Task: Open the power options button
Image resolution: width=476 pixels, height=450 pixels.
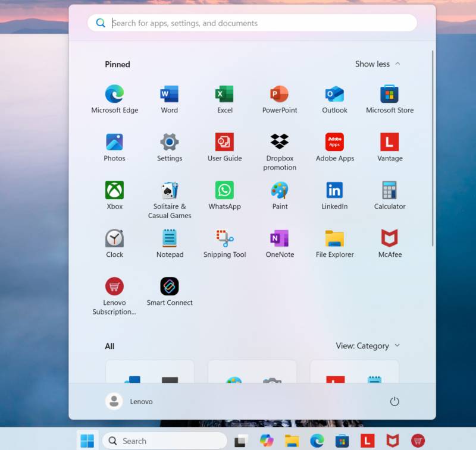Action: tap(394, 401)
